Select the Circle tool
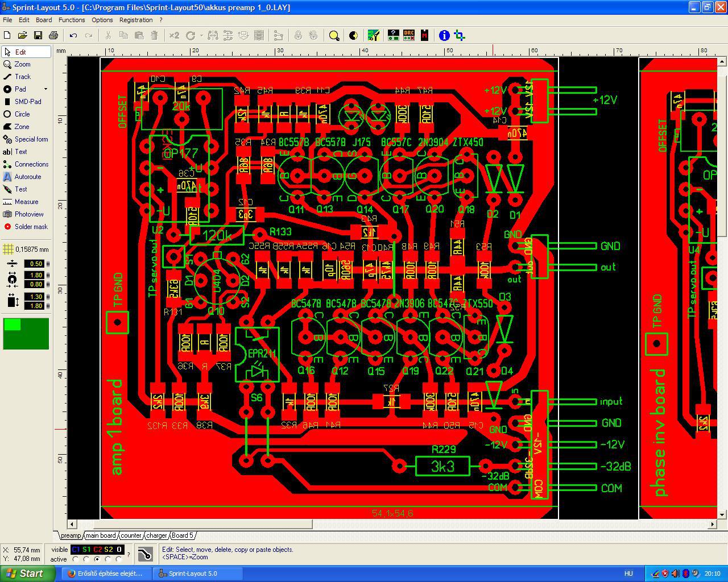The width and height of the screenshot is (728, 582). tap(26, 114)
